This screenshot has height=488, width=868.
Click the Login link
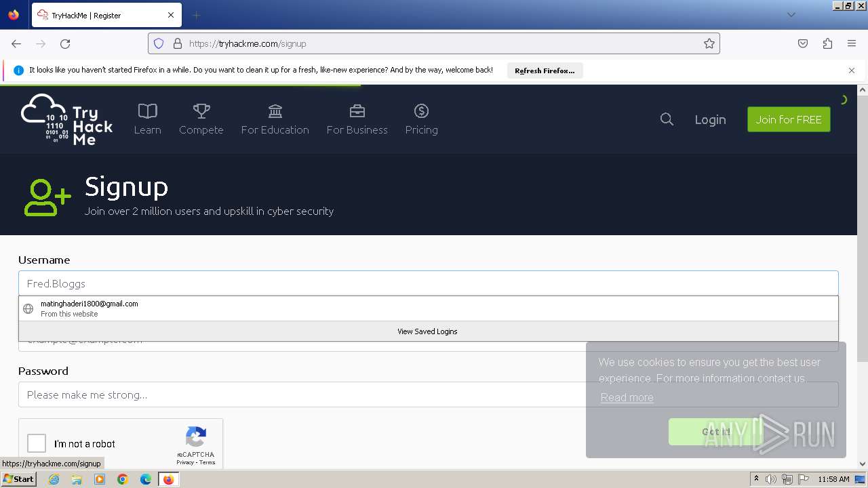(710, 119)
